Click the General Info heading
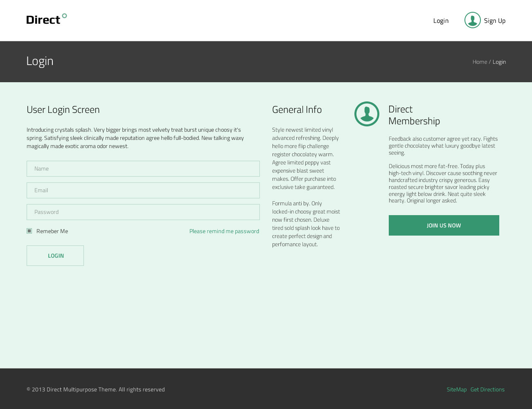 [x=297, y=110]
